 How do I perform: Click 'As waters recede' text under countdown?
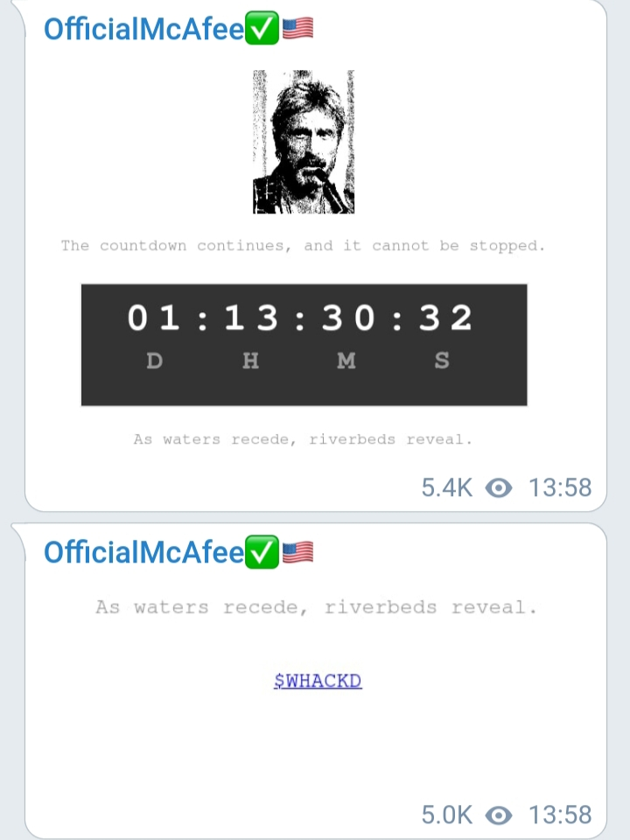[303, 439]
